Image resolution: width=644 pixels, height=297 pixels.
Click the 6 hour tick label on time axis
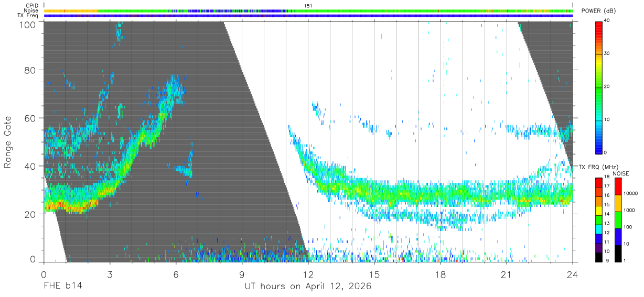[x=176, y=274]
